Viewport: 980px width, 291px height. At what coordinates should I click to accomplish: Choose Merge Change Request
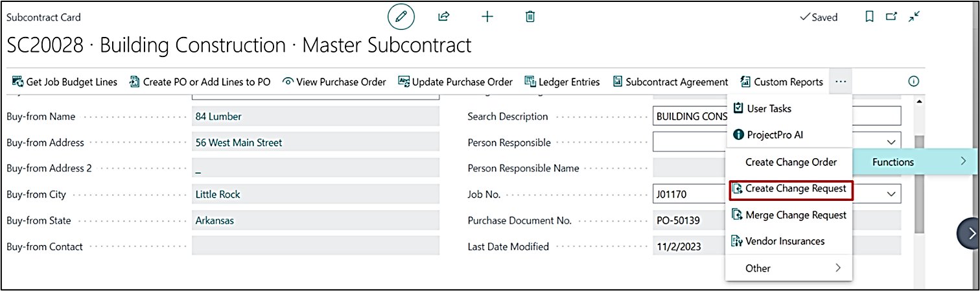click(789, 215)
